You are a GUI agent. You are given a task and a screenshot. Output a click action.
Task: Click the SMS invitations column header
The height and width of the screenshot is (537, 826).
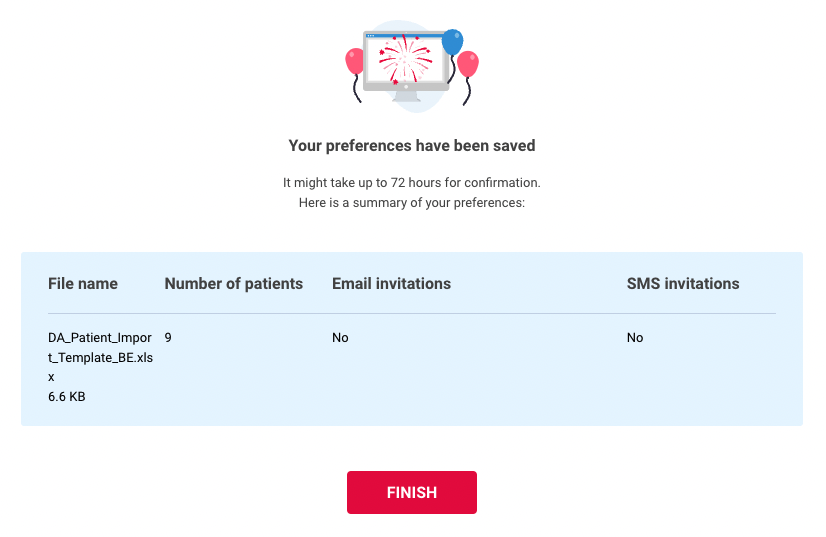click(683, 284)
